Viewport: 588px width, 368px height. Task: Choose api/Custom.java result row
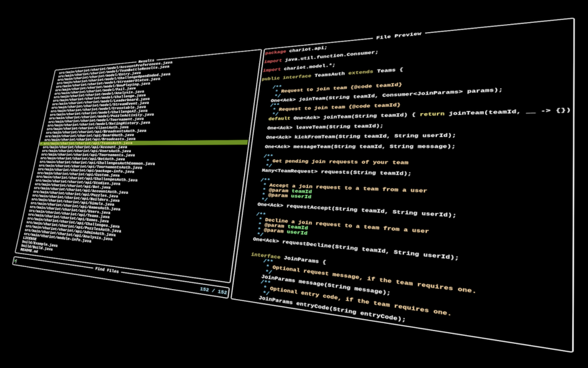point(78,175)
